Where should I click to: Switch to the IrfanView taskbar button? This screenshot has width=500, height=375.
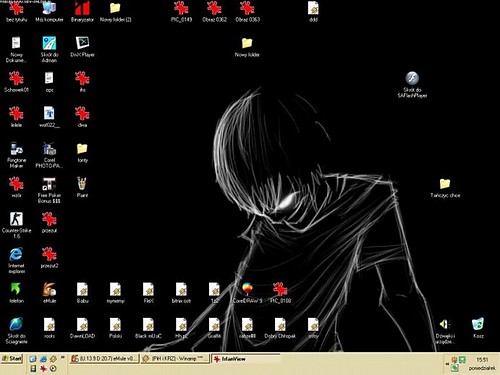pos(246,359)
